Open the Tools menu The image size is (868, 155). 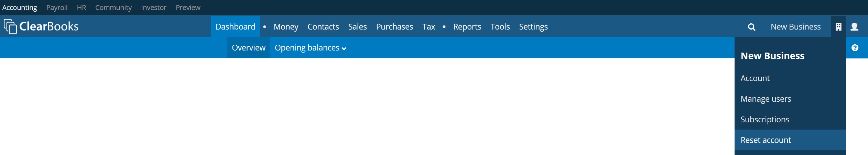tap(500, 26)
